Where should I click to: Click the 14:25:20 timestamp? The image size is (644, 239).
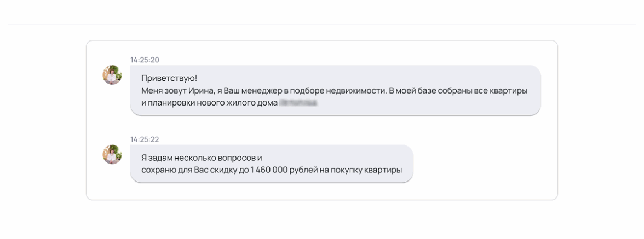pyautogui.click(x=145, y=60)
